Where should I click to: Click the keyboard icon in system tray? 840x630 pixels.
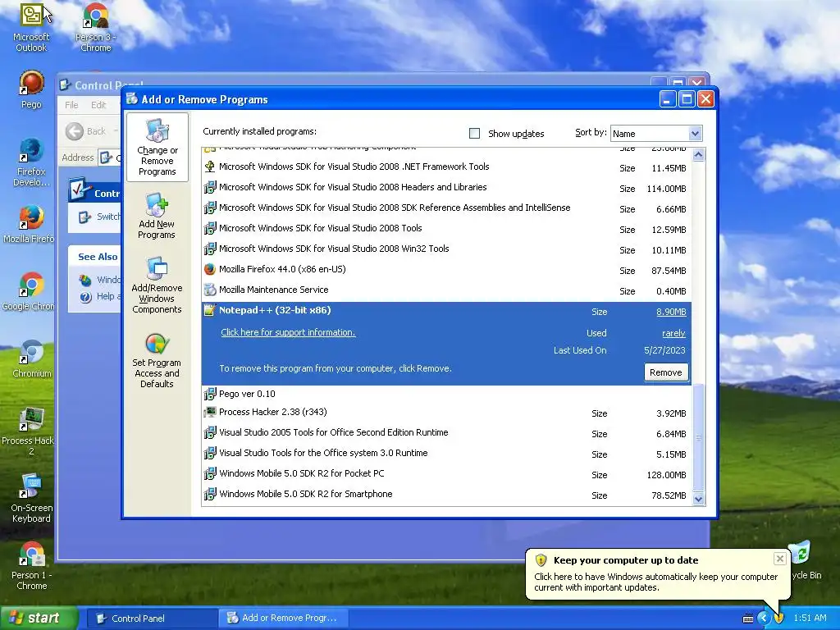click(x=748, y=619)
